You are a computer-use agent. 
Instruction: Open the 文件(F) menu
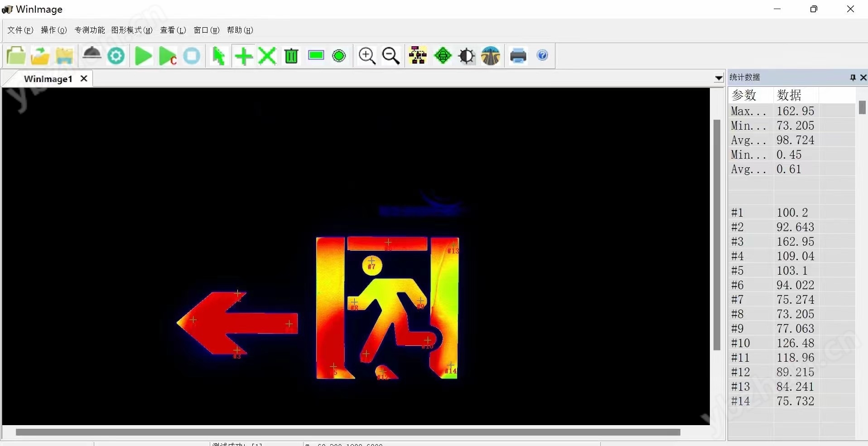point(20,30)
